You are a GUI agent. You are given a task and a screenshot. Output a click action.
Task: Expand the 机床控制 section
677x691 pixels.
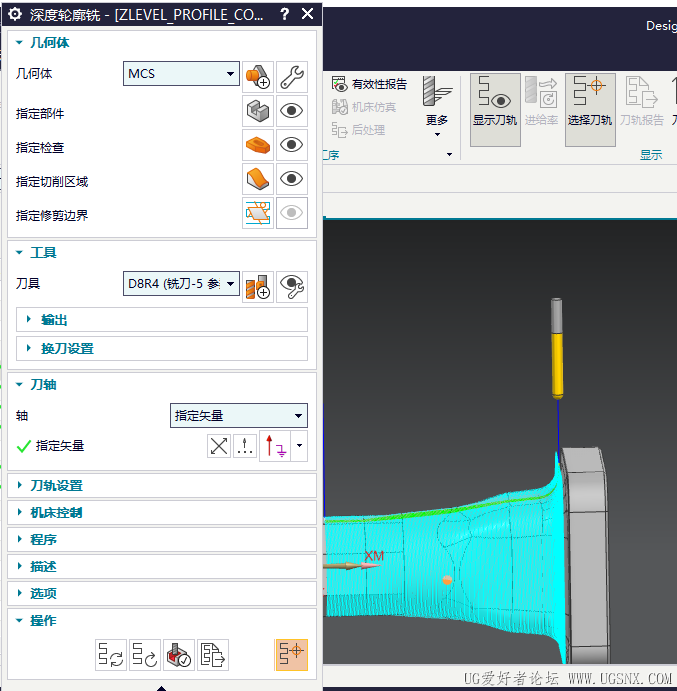point(162,513)
